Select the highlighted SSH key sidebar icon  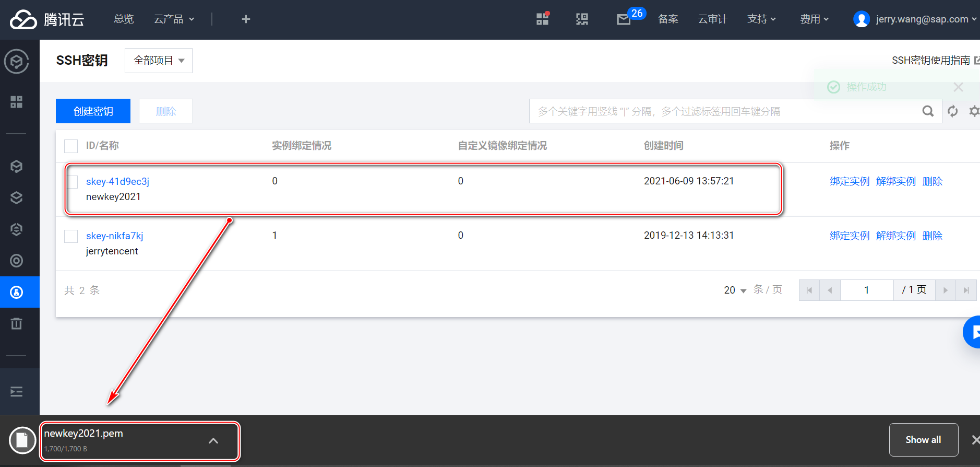17,292
